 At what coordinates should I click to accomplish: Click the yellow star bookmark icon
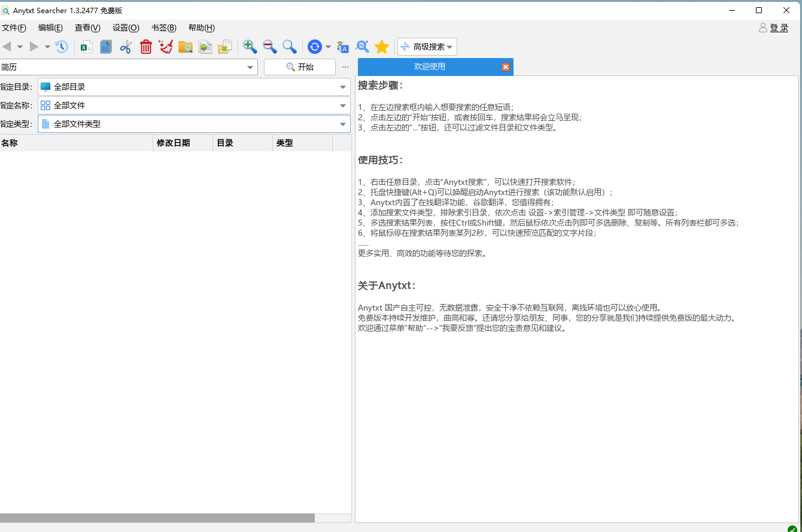coord(382,47)
